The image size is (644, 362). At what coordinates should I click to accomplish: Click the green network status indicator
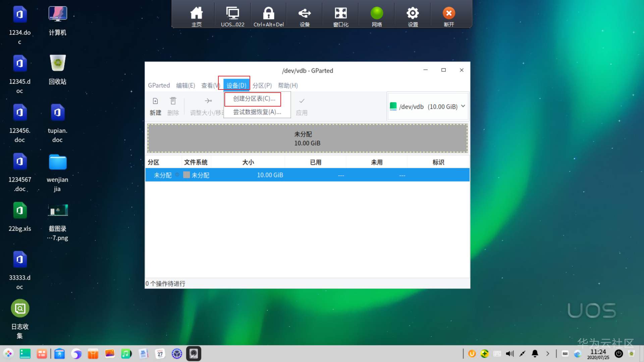(x=377, y=13)
